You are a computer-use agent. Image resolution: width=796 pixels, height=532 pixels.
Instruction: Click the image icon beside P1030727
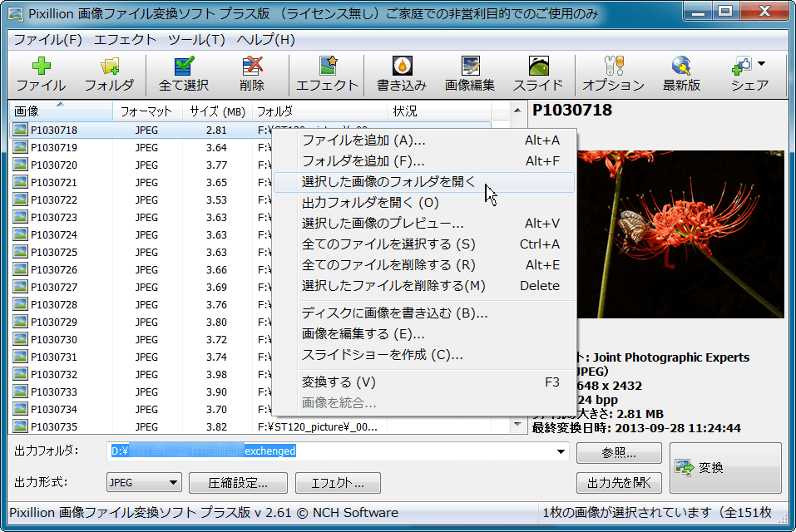point(20,287)
